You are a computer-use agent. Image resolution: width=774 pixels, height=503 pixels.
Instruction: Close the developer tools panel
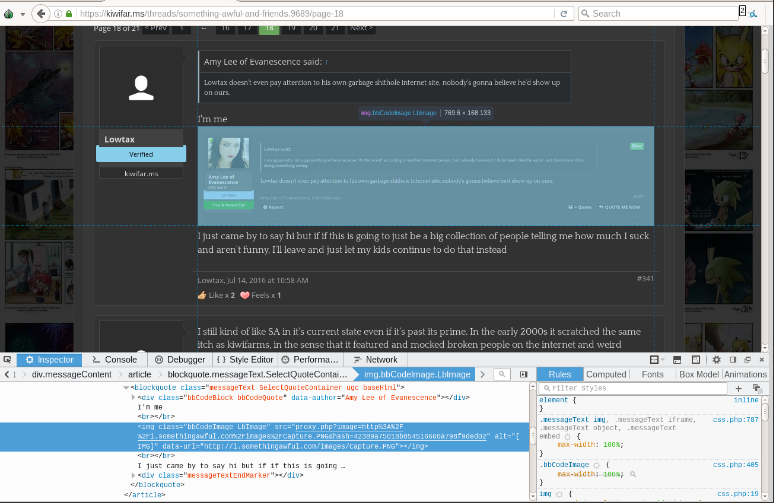[x=762, y=360]
